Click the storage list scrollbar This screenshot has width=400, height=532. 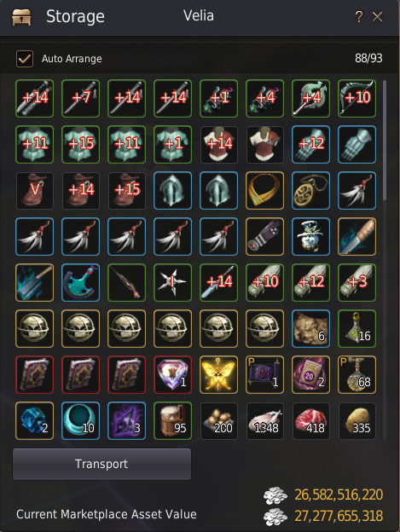[385, 141]
